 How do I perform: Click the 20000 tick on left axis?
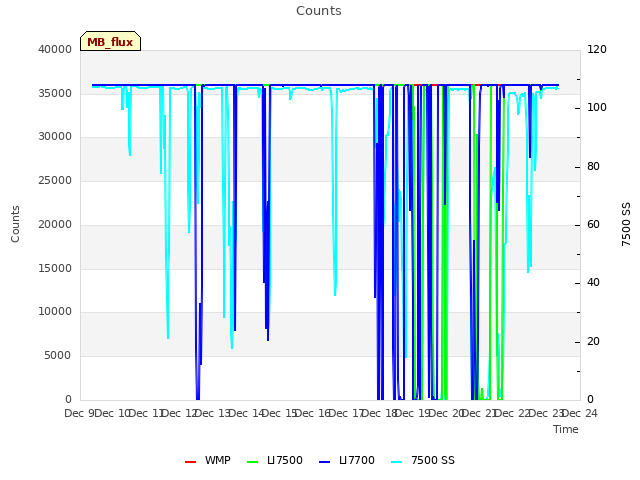coord(55,224)
